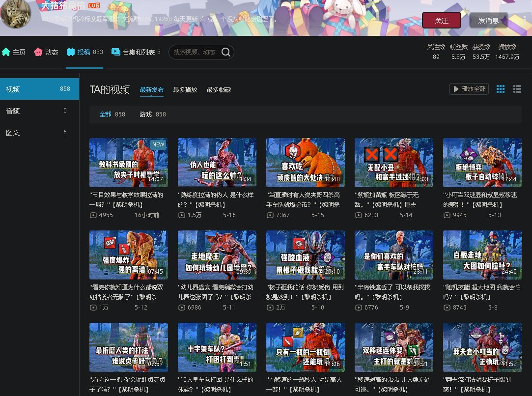This screenshot has height=396, width=532.
Task: Open video title 节目效果与教学效果拉满的一局
Action: (x=126, y=200)
